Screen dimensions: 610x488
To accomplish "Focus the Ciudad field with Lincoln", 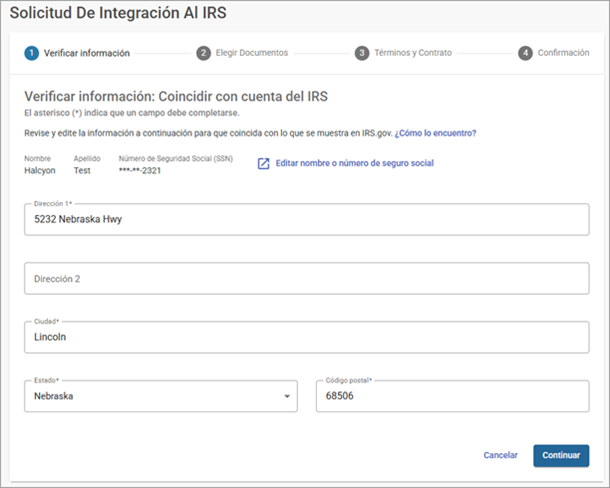I will 307,337.
